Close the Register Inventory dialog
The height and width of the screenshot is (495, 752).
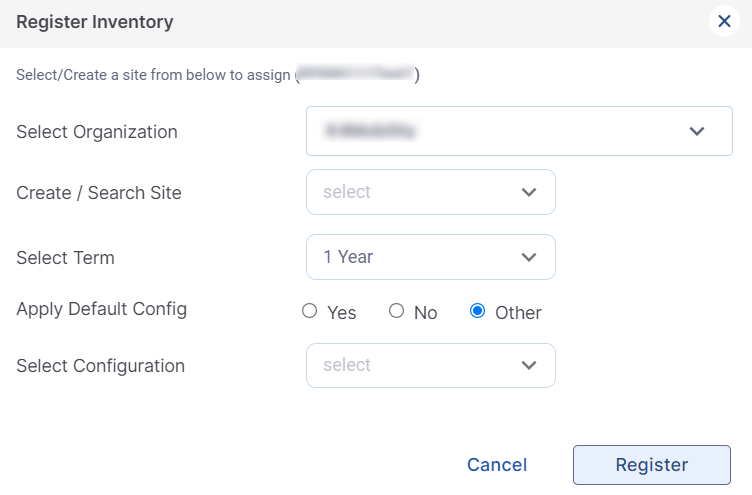(x=724, y=21)
